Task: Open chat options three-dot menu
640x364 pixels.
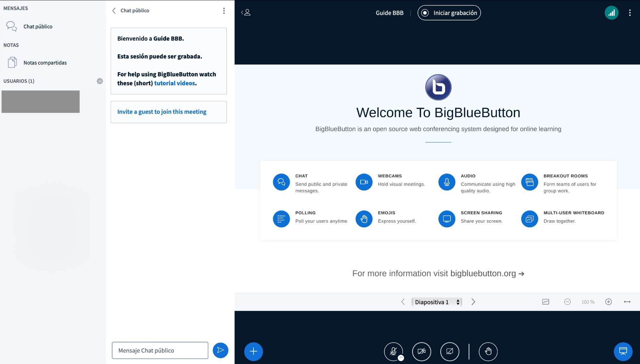Action: point(224,11)
